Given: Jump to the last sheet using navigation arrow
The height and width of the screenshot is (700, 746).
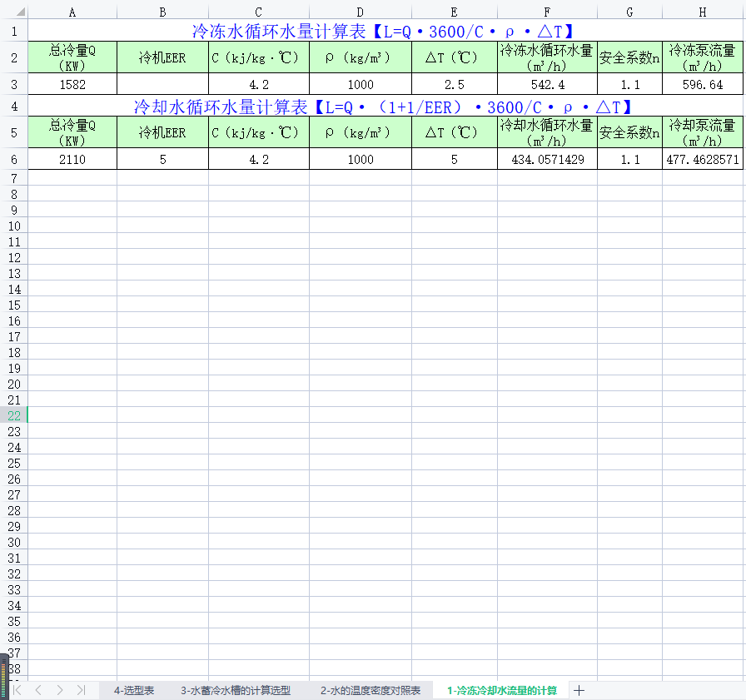Looking at the screenshot, I should (x=81, y=690).
